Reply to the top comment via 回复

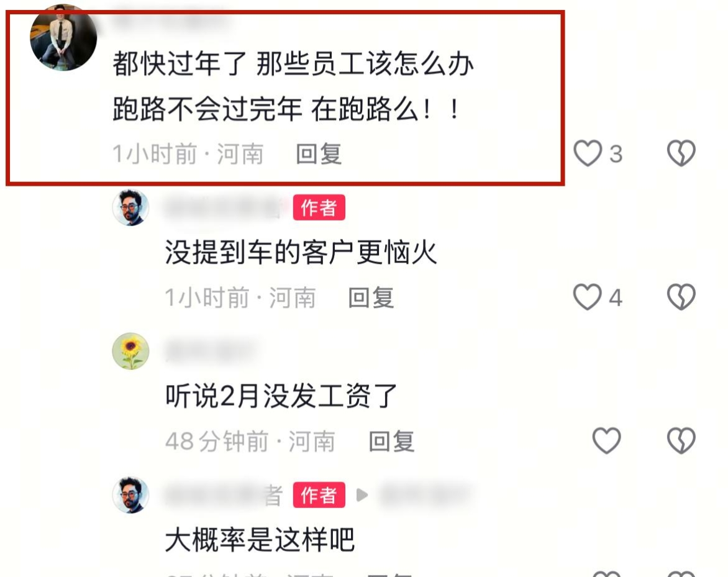click(x=319, y=154)
